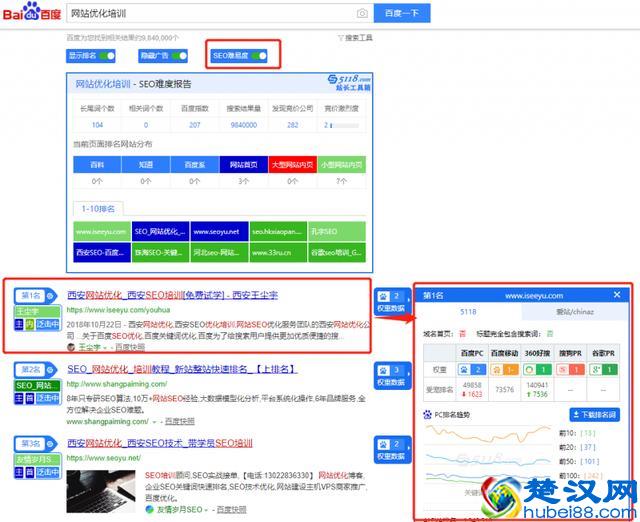Click the 360好搜 weight badge
The width and height of the screenshot is (640, 522).
[538, 370]
